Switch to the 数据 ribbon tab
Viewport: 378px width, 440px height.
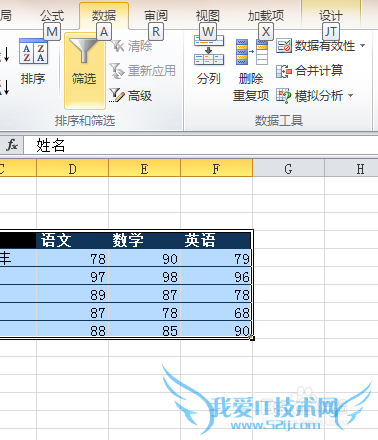pyautogui.click(x=104, y=15)
